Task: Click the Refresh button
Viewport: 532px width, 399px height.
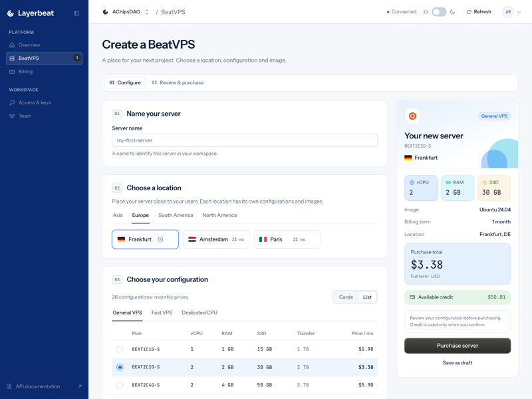Action: coord(479,12)
